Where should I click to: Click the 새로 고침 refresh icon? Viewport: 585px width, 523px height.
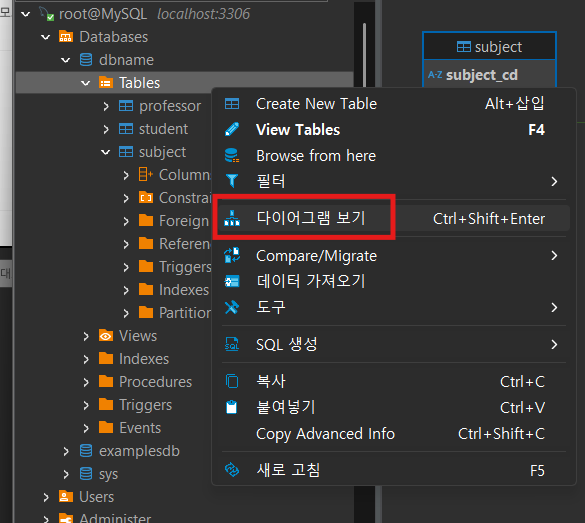click(x=232, y=470)
